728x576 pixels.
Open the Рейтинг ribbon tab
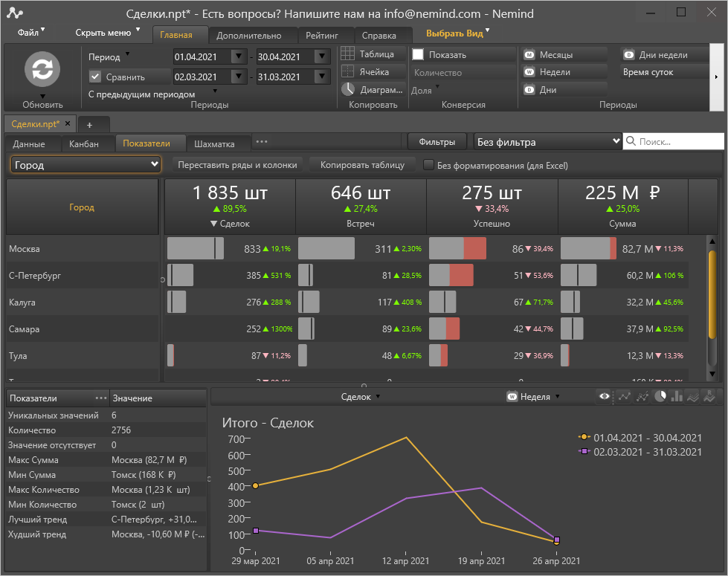[x=321, y=36]
